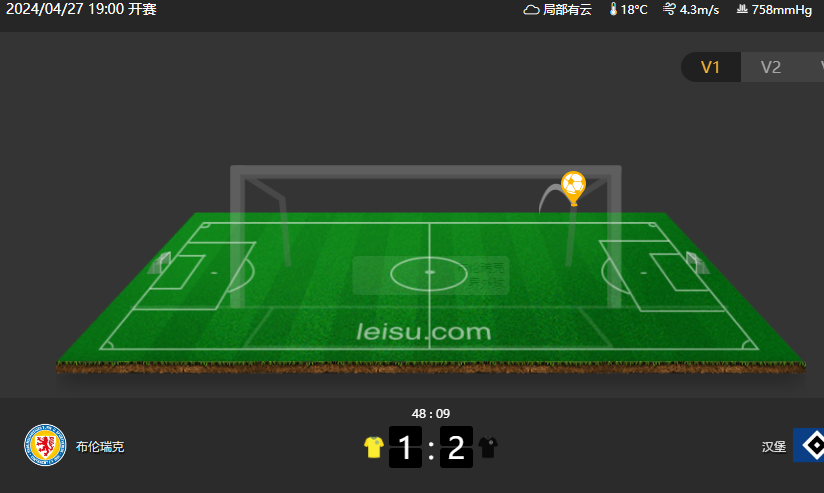Click the yellow home jersey icon

coord(374,447)
